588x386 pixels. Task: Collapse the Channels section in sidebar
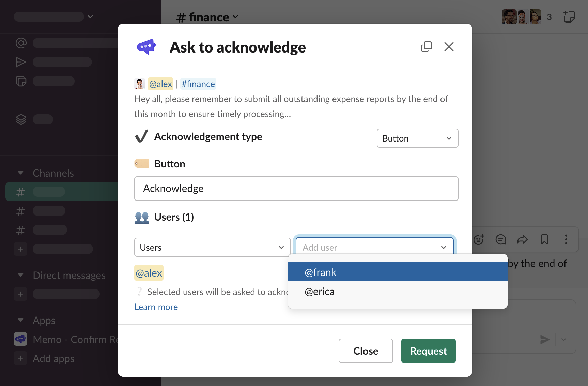[x=21, y=173]
